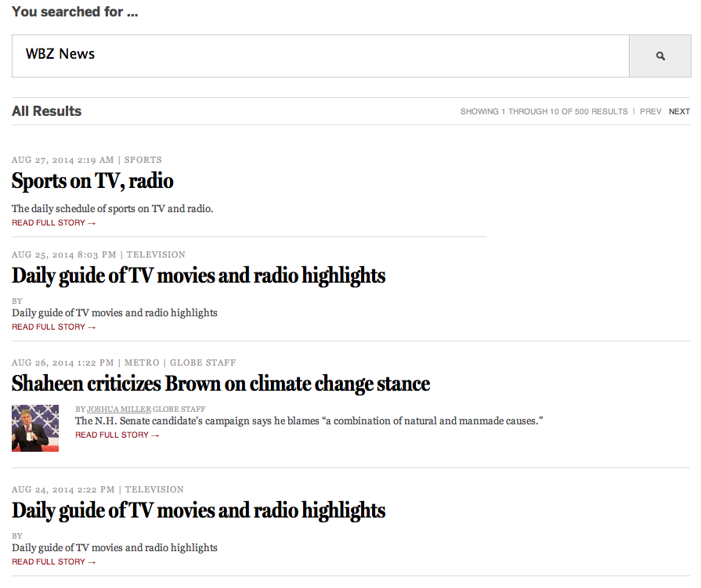
Task: Go to the NEXT page of results
Action: [x=679, y=112]
